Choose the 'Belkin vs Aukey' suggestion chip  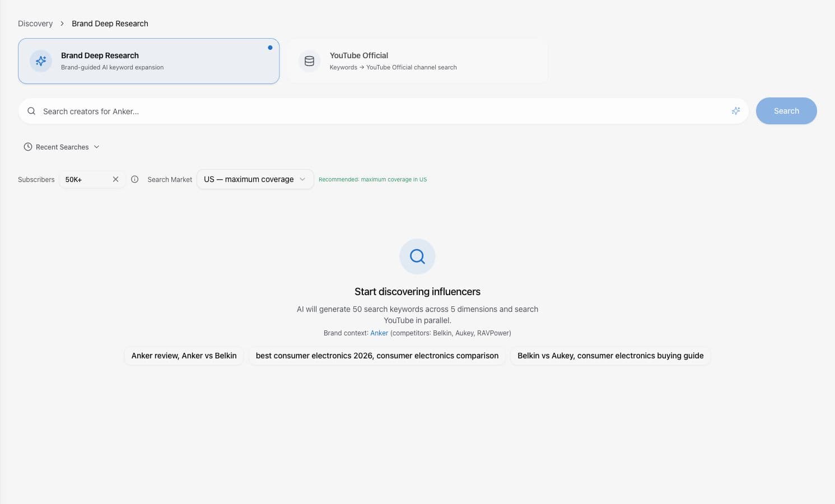[610, 356]
